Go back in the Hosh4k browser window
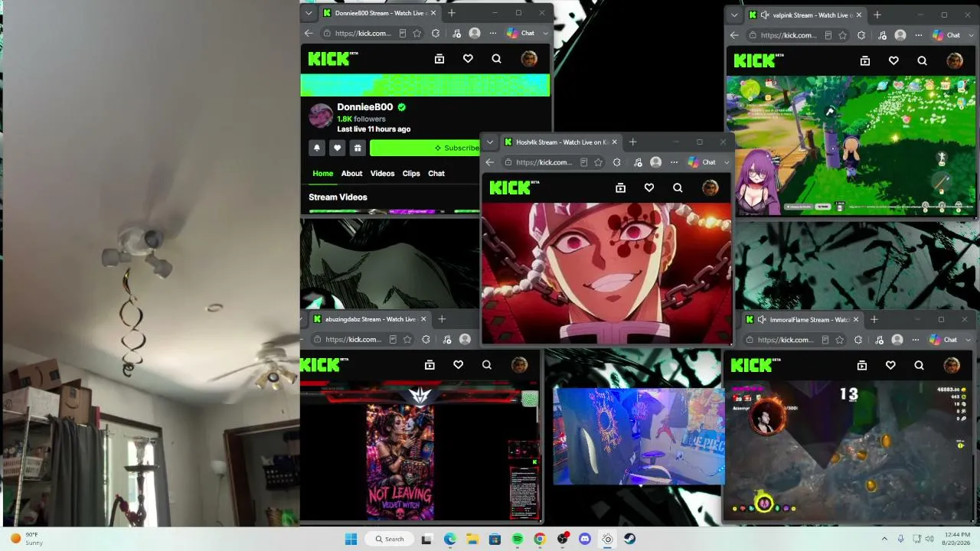 point(490,162)
